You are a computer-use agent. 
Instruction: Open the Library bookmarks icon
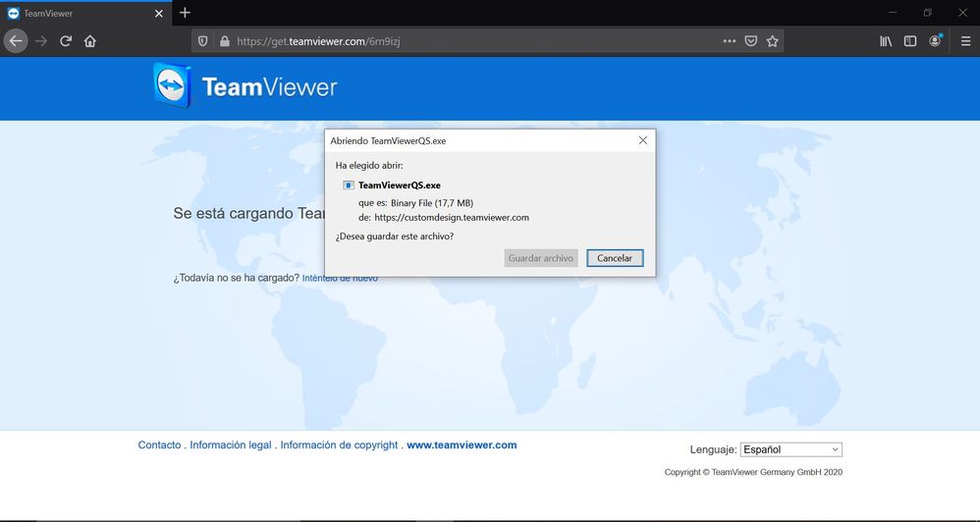tap(886, 41)
